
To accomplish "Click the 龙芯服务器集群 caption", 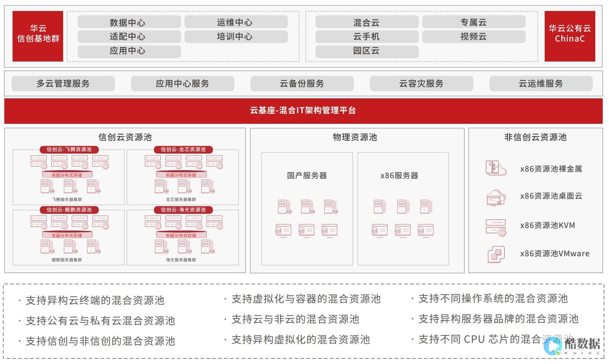I will 181,199.
